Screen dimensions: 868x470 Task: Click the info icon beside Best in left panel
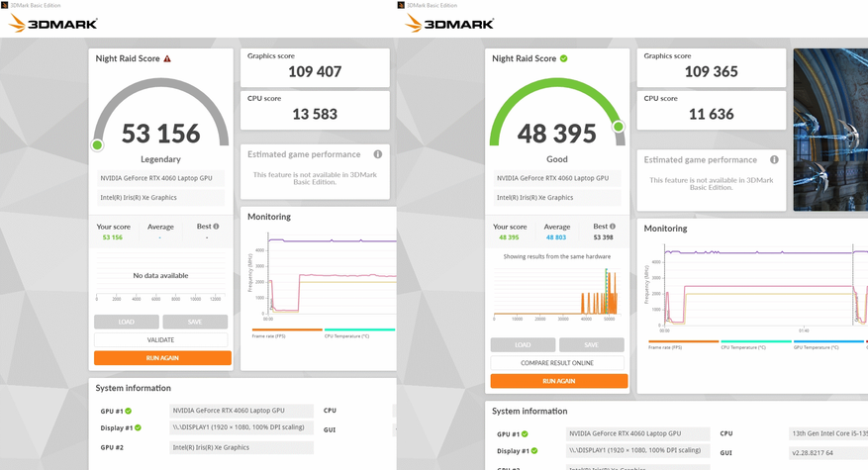216,227
